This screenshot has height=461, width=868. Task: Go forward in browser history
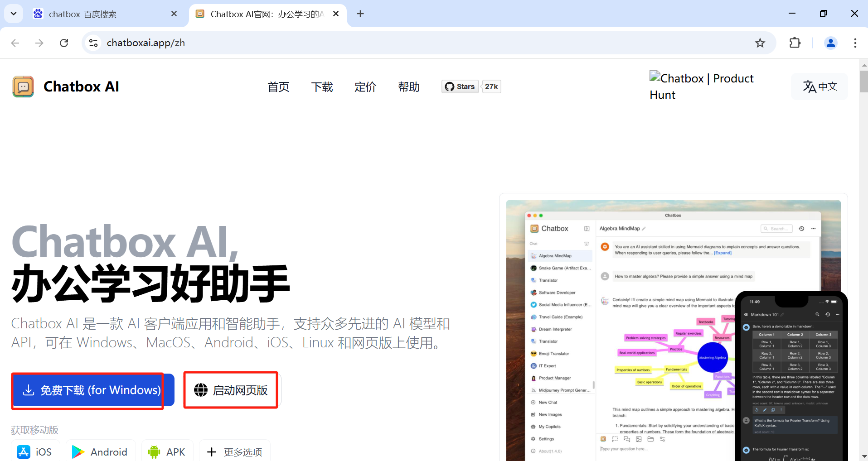(x=39, y=43)
